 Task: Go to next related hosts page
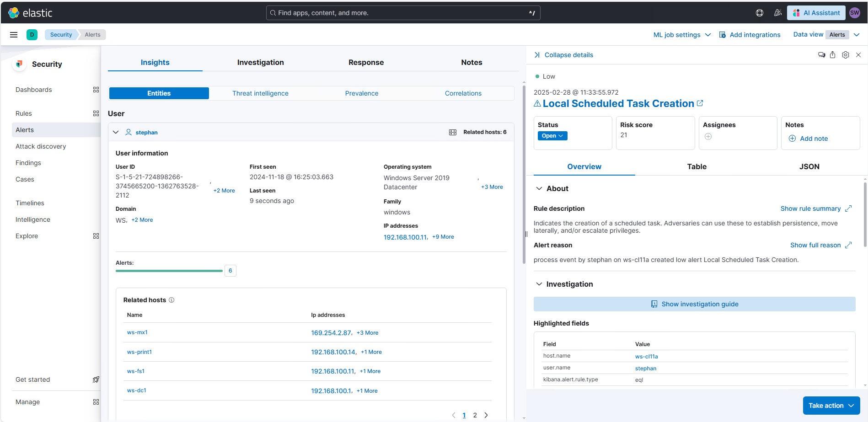486,415
